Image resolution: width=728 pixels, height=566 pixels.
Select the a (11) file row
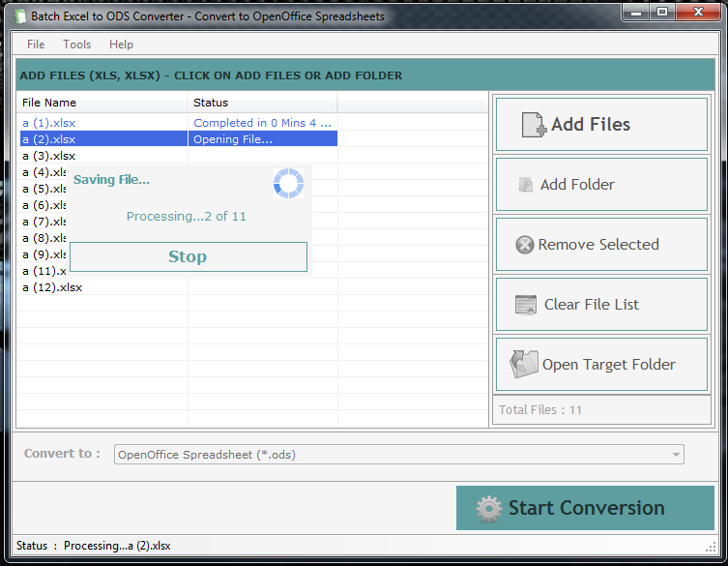tap(44, 271)
